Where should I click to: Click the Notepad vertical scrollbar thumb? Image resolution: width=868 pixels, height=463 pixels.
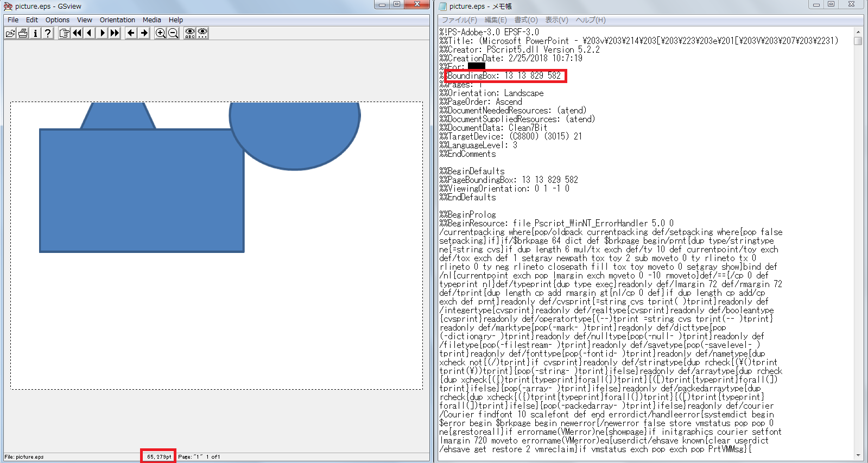point(858,41)
